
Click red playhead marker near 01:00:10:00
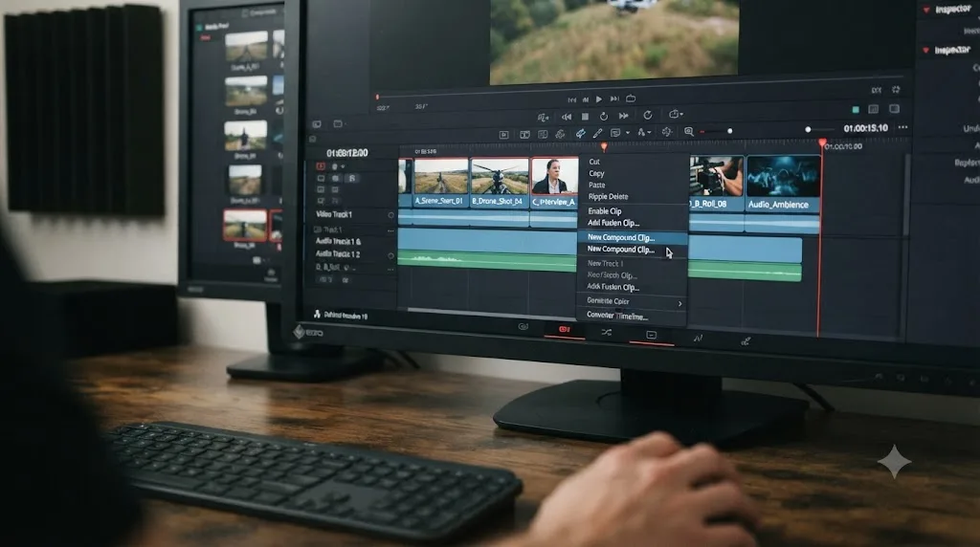pos(822,142)
